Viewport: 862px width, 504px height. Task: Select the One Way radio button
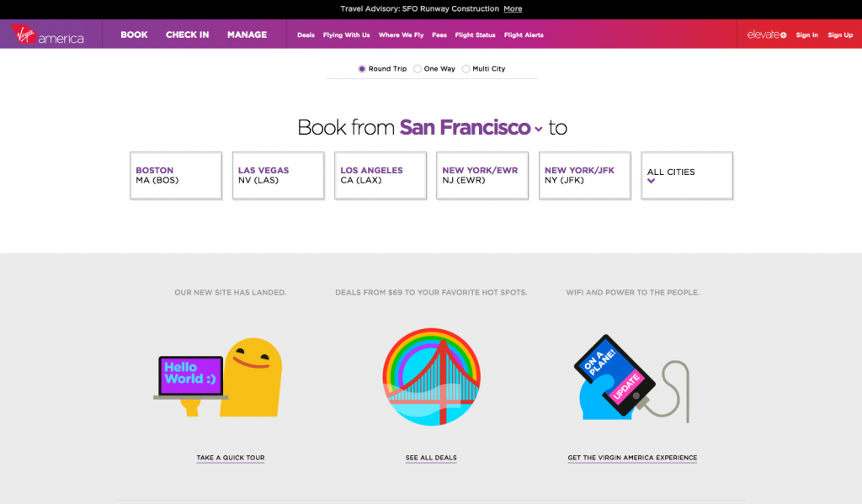pyautogui.click(x=418, y=69)
